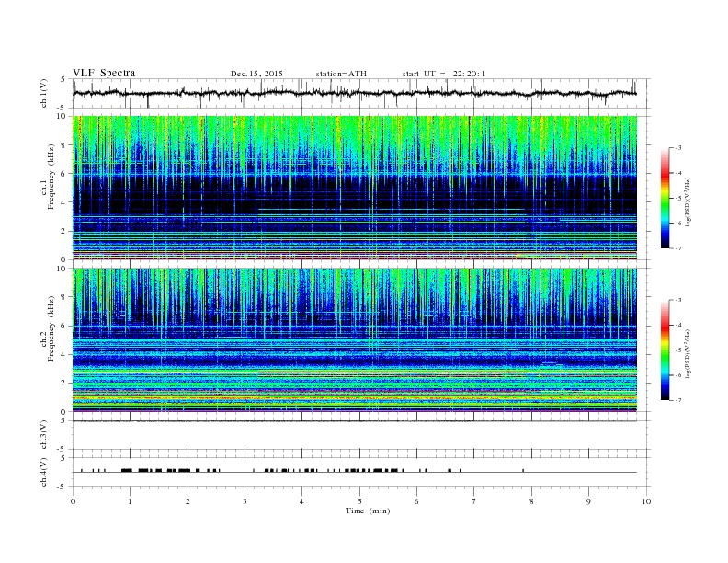This screenshot has width=728, height=563.
Task: Click the "5" minute tick on time axis
Action: tap(359, 501)
